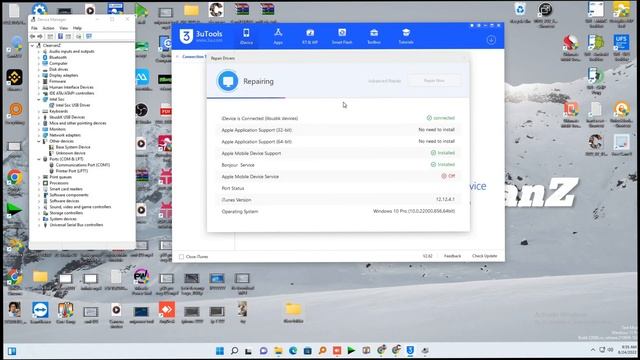The image size is (640, 360).
Task: Click scan for hardware changes toolbar icon
Action: 78,36
